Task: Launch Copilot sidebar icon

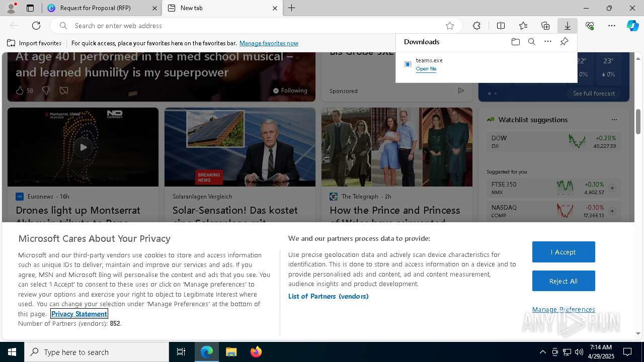Action: point(633,26)
